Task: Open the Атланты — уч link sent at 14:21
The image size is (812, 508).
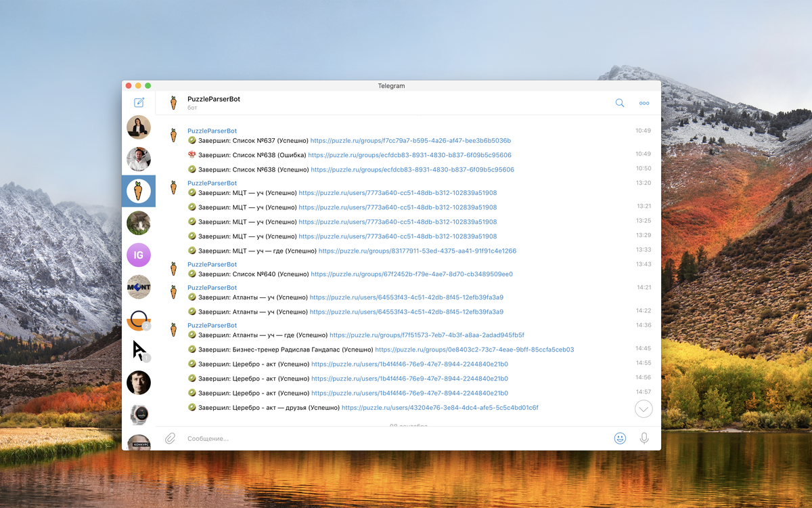Action: [407, 297]
